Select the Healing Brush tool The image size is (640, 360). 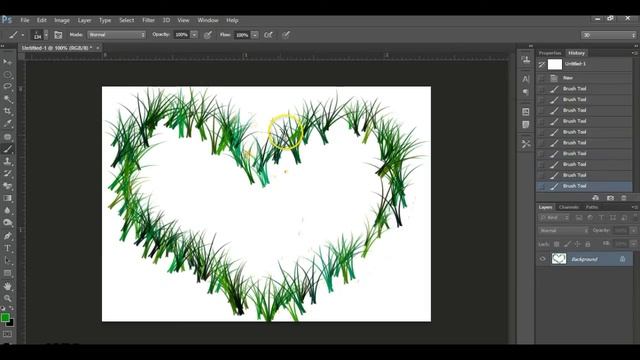tap(7, 137)
